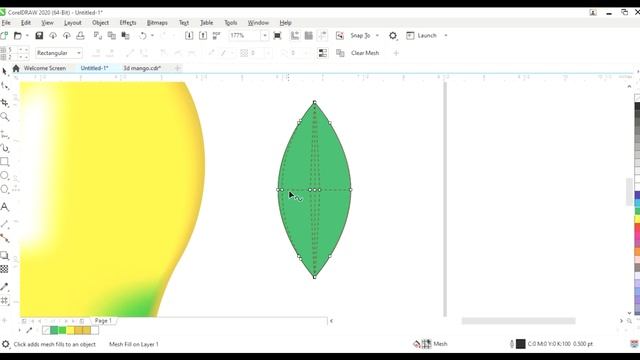Toggle the Show grid button
Viewport: 640px width, 360px height.
pos(309,36)
